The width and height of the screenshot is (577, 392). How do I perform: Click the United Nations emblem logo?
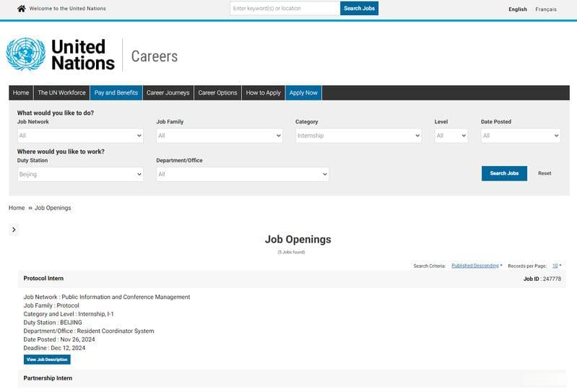tap(26, 54)
